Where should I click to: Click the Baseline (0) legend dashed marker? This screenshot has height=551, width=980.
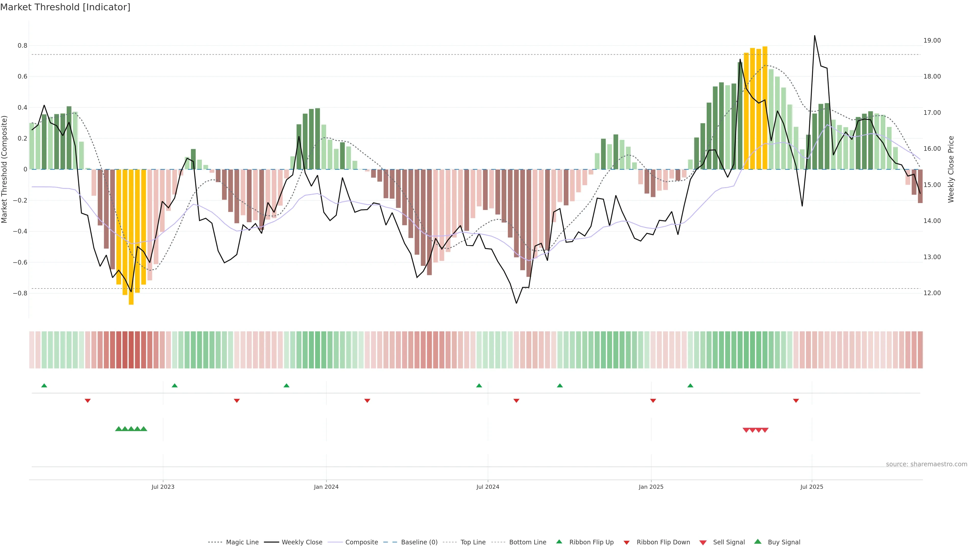390,542
